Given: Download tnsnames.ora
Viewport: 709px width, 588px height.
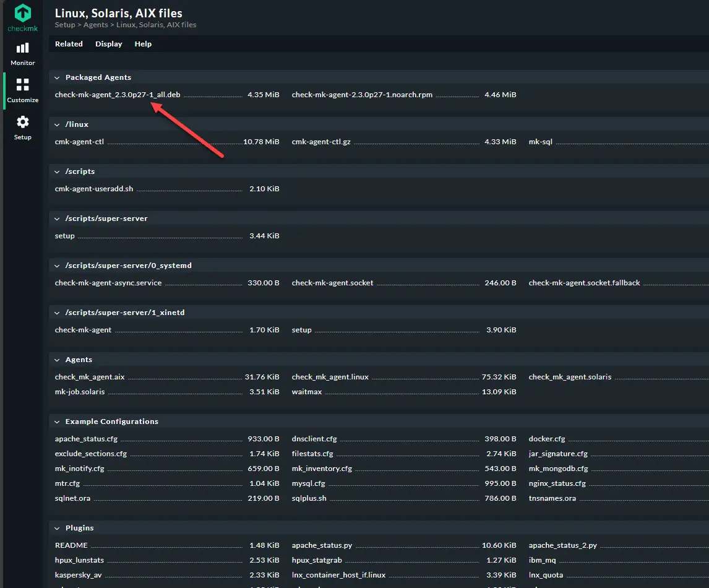Looking at the screenshot, I should [x=552, y=498].
